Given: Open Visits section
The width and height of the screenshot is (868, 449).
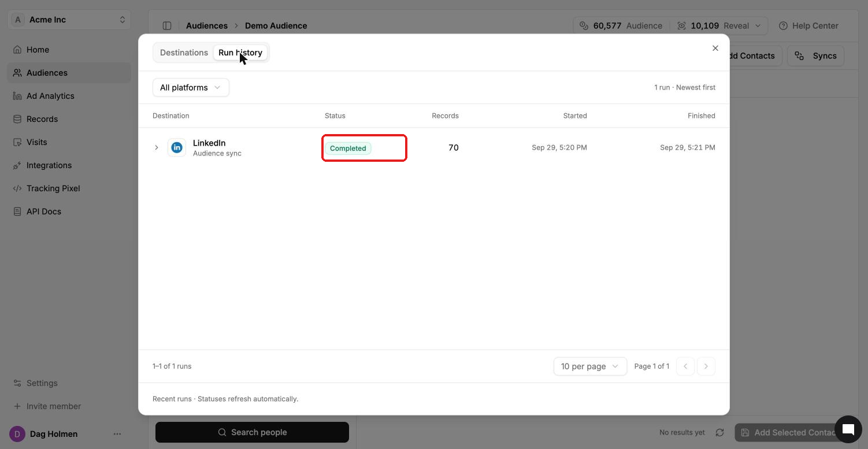Looking at the screenshot, I should point(69,142).
